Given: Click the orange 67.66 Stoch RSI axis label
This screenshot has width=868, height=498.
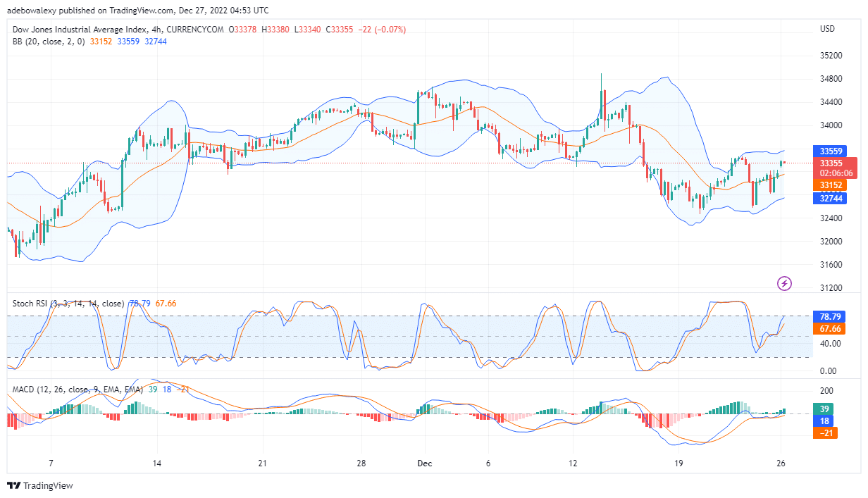Looking at the screenshot, I should 829,329.
